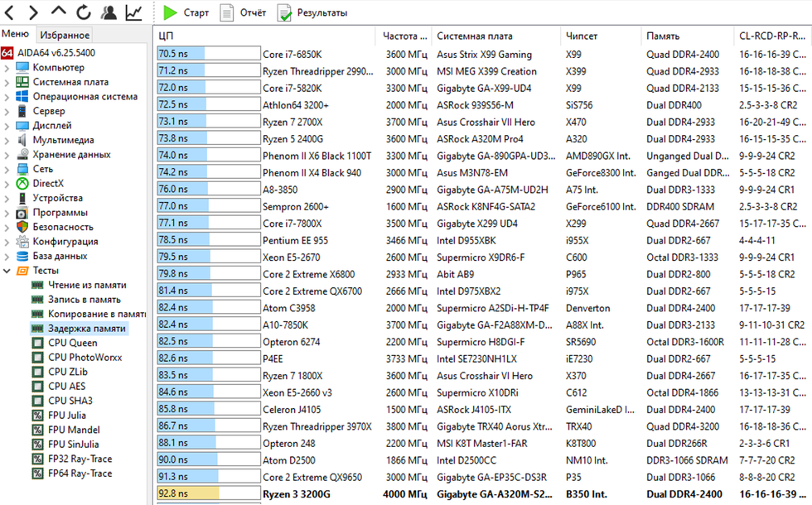The height and width of the screenshot is (505, 812).
Task: Click the yellow 92.8 ns result bar
Action: [189, 494]
